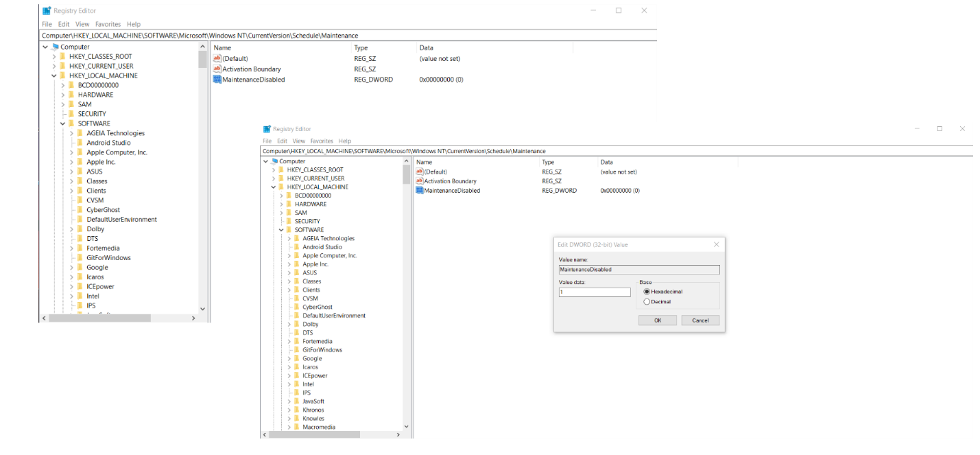The image size is (980, 455).
Task: Click Android Studio folder icon in larger window
Action: (297, 247)
